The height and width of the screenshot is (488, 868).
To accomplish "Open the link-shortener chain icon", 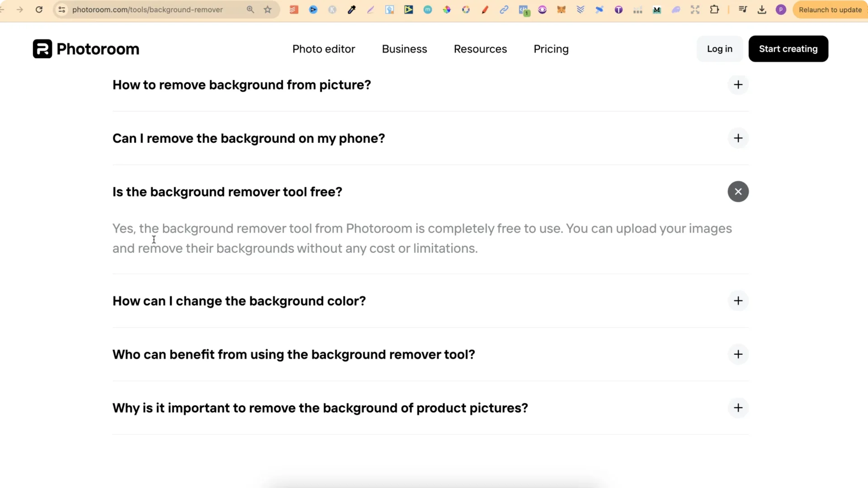I will tap(504, 9).
